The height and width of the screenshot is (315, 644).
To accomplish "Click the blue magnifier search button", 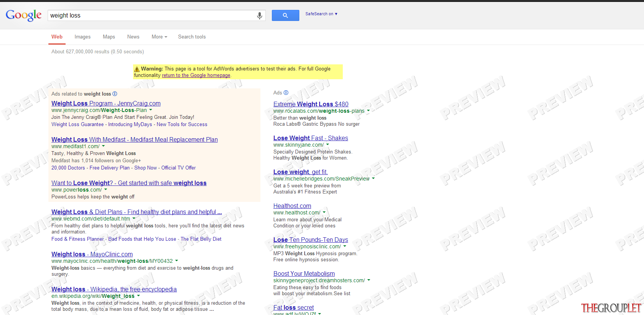I will [285, 16].
